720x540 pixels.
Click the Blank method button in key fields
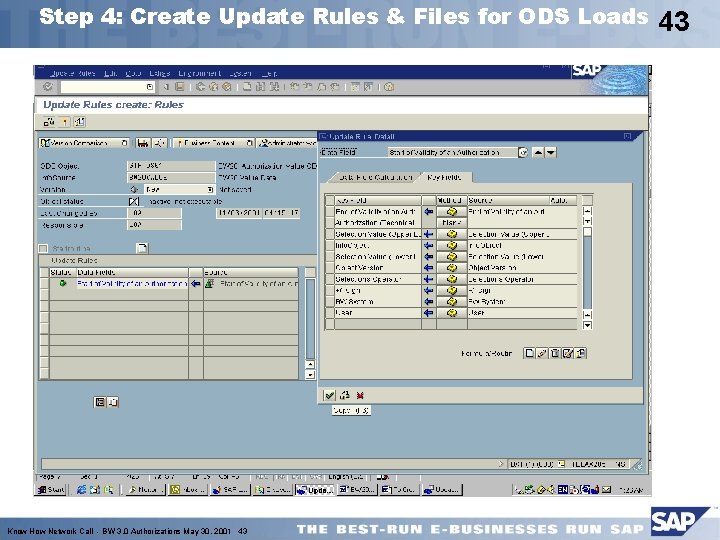[x=451, y=223]
